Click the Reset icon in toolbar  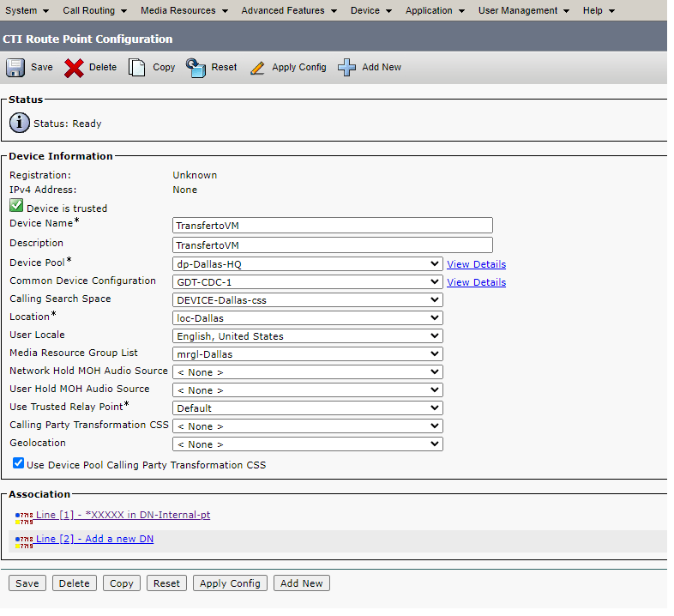(x=196, y=68)
